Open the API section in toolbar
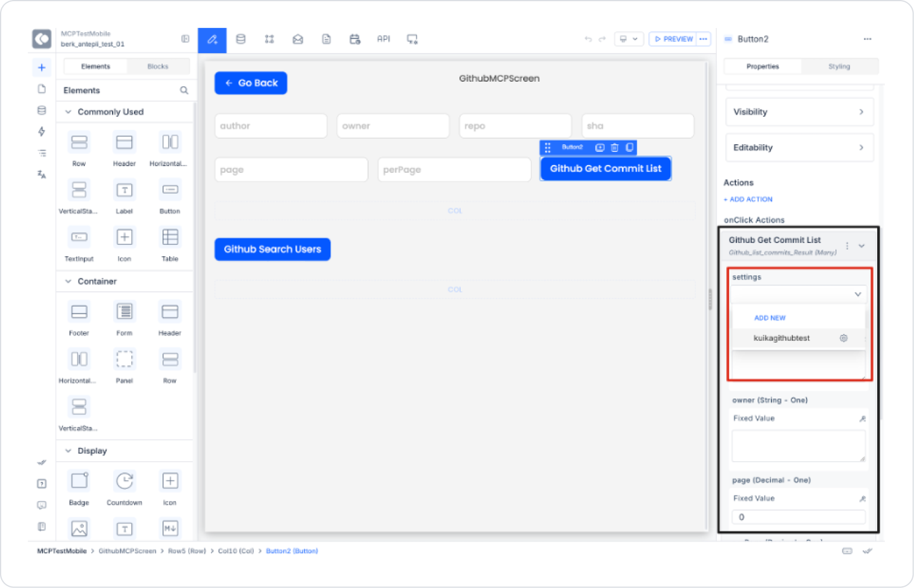Viewport: 914px width, 588px height. (383, 39)
